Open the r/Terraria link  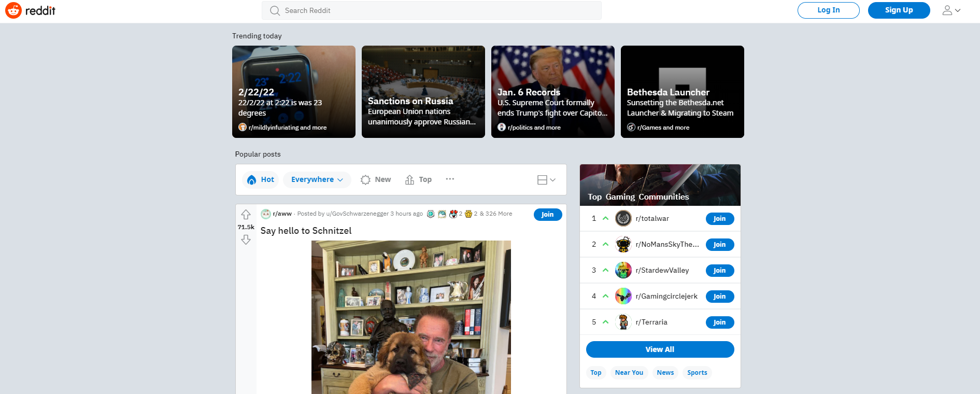651,322
